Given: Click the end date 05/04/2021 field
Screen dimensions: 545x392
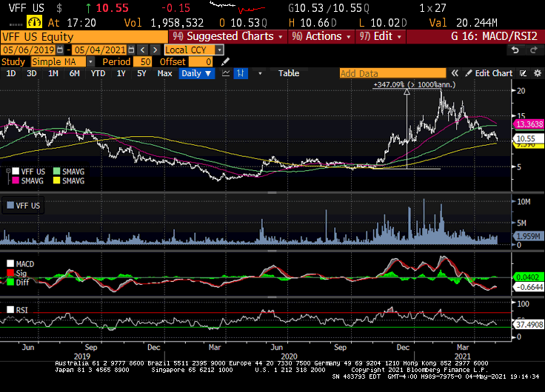Looking at the screenshot, I should click(100, 50).
